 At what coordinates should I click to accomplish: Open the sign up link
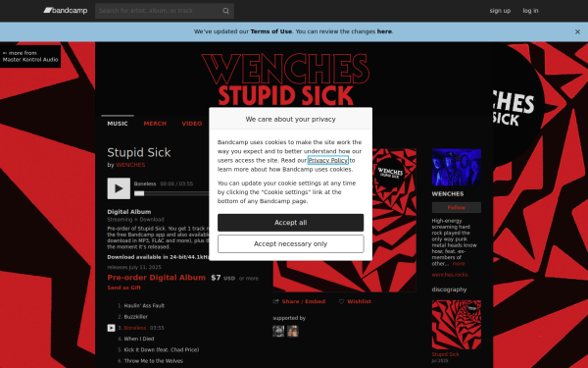pyautogui.click(x=500, y=11)
